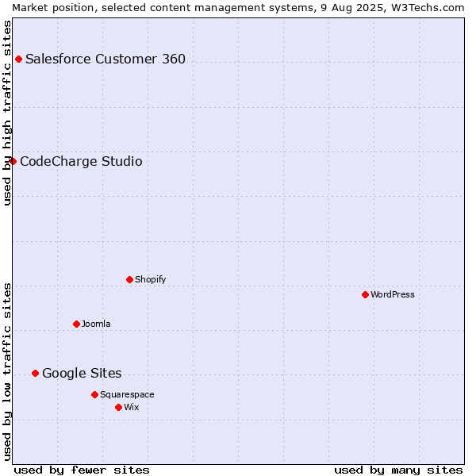Click 'used by fewer sites' axis label

pyautogui.click(x=82, y=470)
